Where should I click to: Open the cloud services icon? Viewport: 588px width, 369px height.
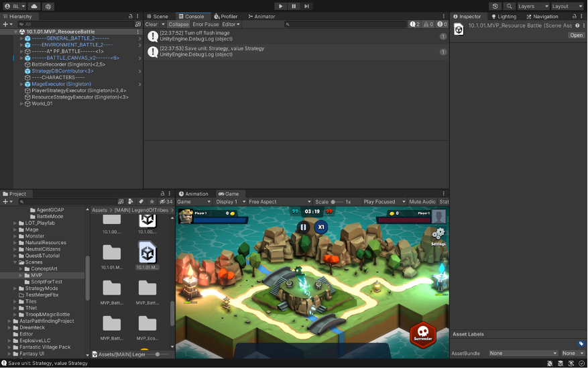[34, 6]
